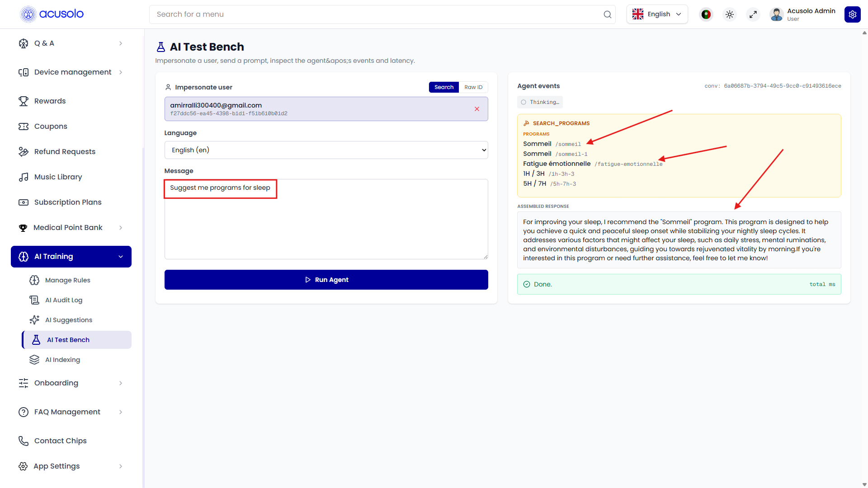
Task: Open AI Indexing menu item
Action: 77,360
